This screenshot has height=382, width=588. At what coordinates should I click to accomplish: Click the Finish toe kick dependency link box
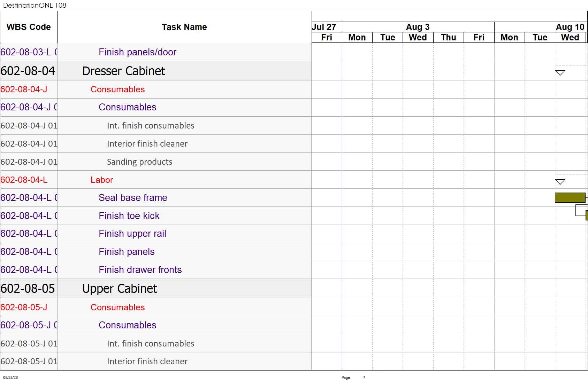point(581,210)
